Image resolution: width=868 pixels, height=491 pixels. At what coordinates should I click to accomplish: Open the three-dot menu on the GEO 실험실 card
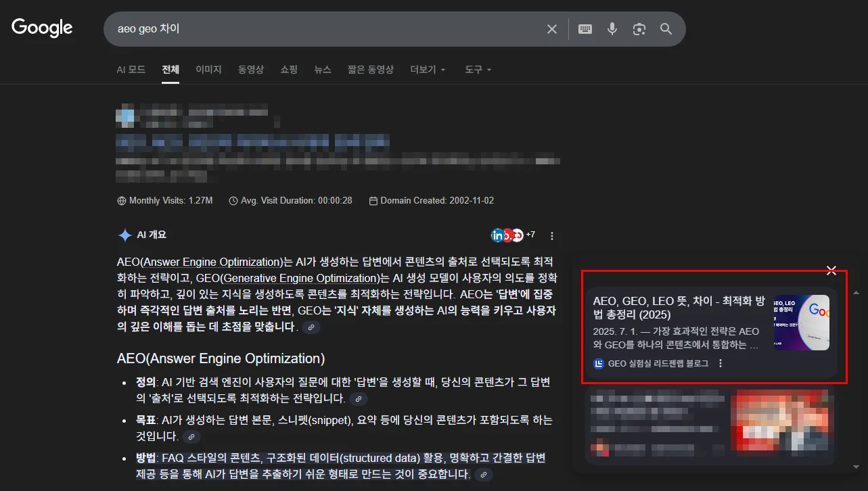click(720, 363)
